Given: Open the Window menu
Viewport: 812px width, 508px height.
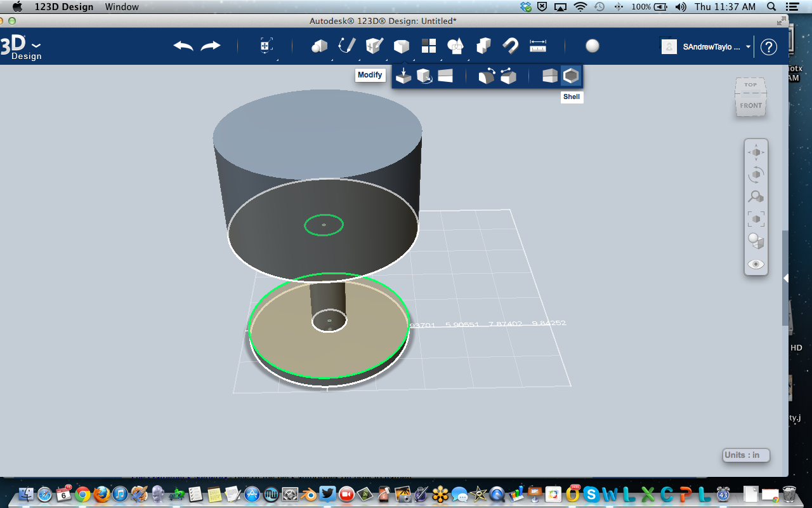Looking at the screenshot, I should pyautogui.click(x=122, y=7).
